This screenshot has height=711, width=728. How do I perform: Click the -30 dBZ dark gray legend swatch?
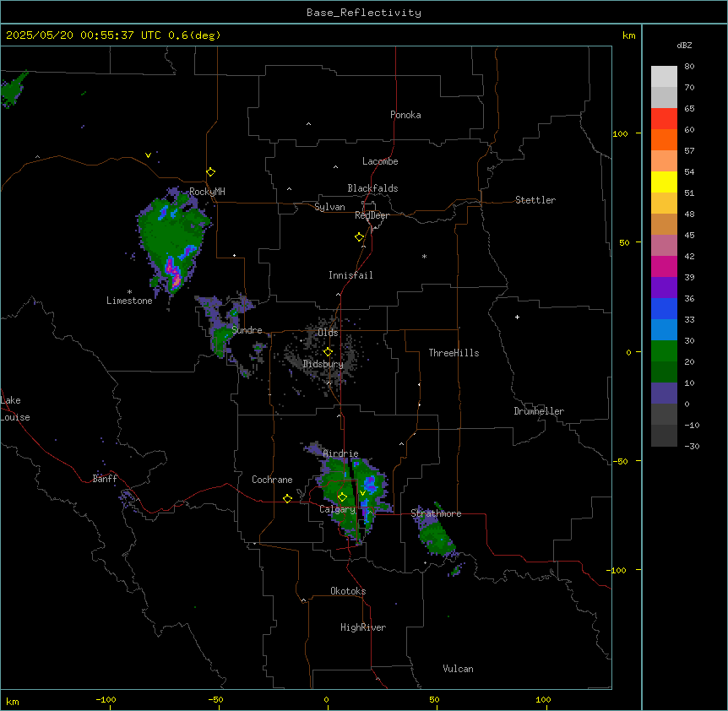pos(664,436)
